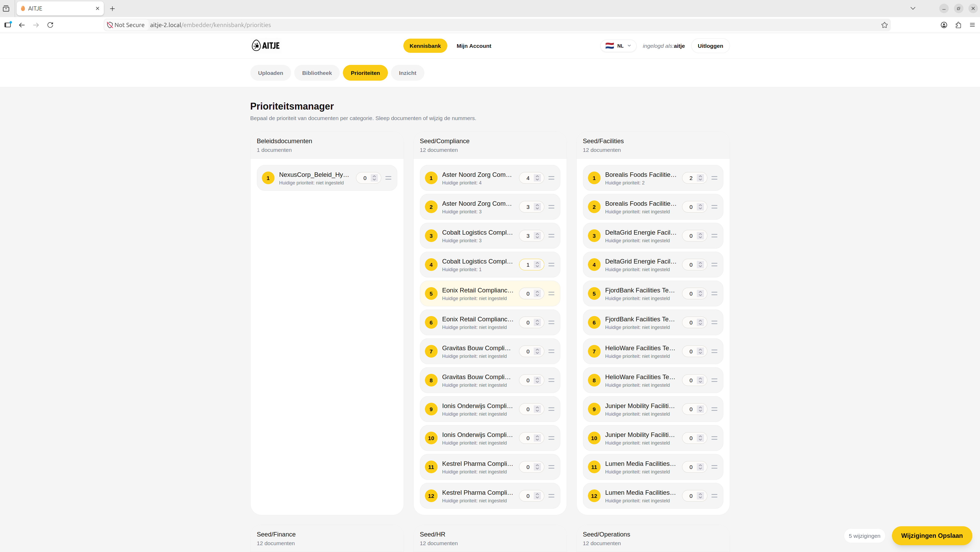Image resolution: width=980 pixels, height=552 pixels.
Task: Grab drag handle of NexusCorp_Beleid document
Action: pos(388,178)
